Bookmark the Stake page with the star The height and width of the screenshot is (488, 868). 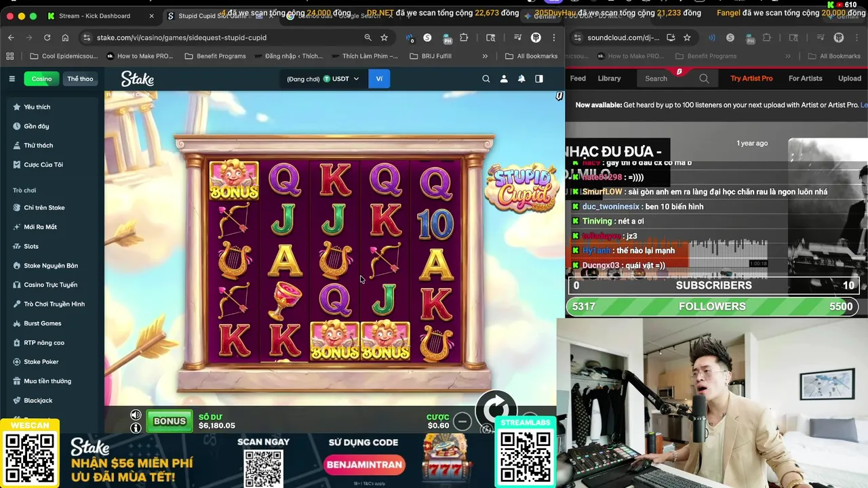(x=384, y=37)
